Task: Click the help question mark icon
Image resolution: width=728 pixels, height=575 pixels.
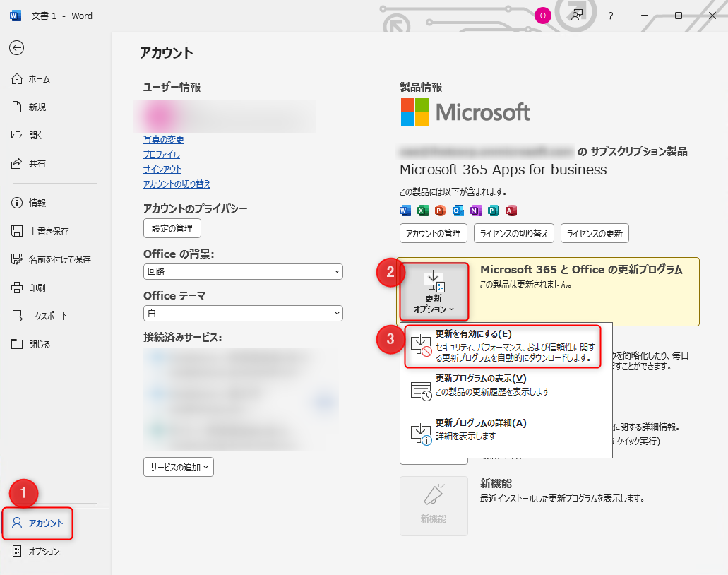Action: pyautogui.click(x=610, y=16)
